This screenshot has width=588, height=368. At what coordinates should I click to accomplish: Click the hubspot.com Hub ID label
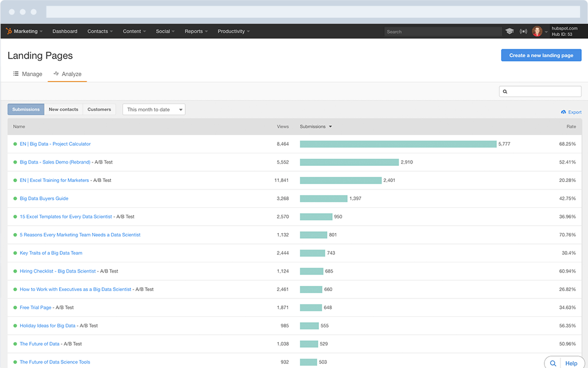tap(564, 31)
